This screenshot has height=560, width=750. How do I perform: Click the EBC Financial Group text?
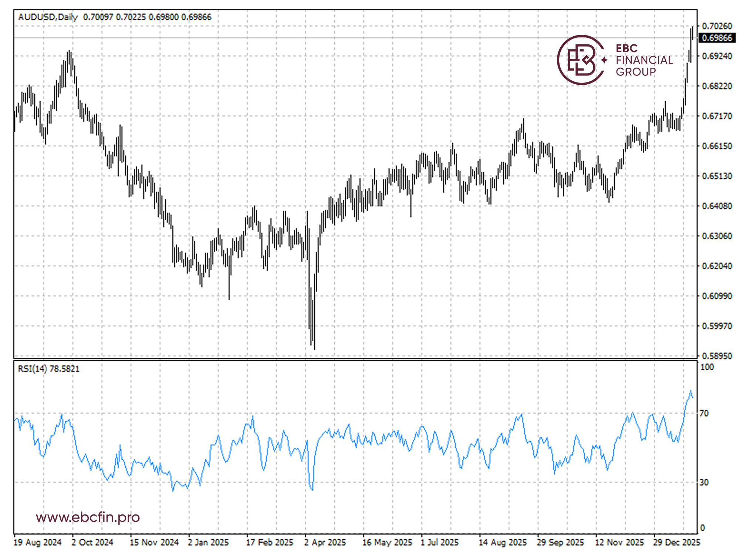(x=644, y=60)
